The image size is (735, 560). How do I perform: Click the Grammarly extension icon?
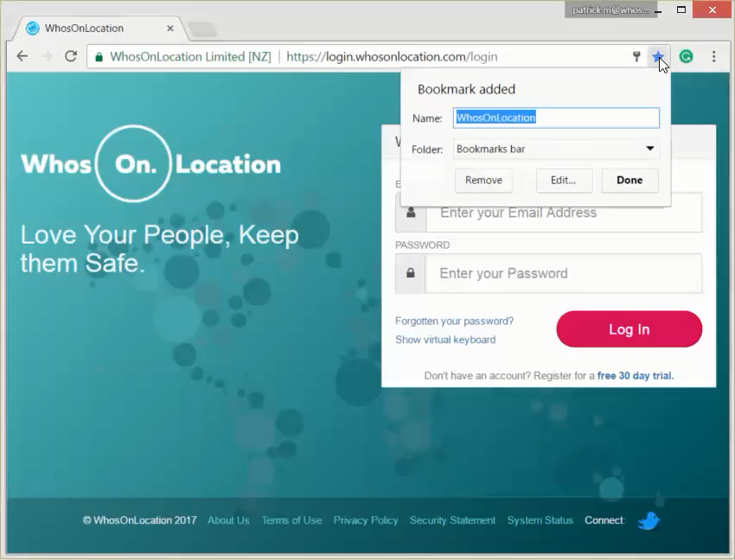tap(686, 56)
